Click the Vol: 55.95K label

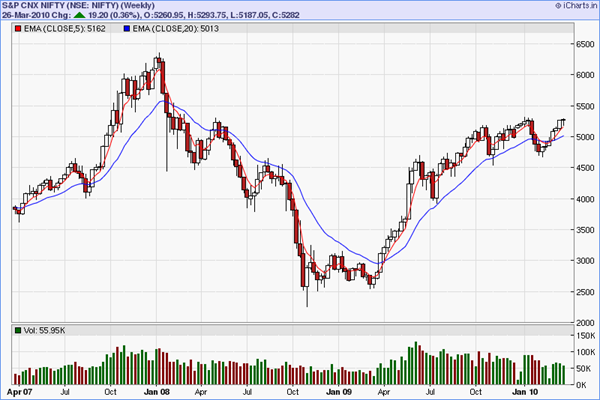[44, 330]
